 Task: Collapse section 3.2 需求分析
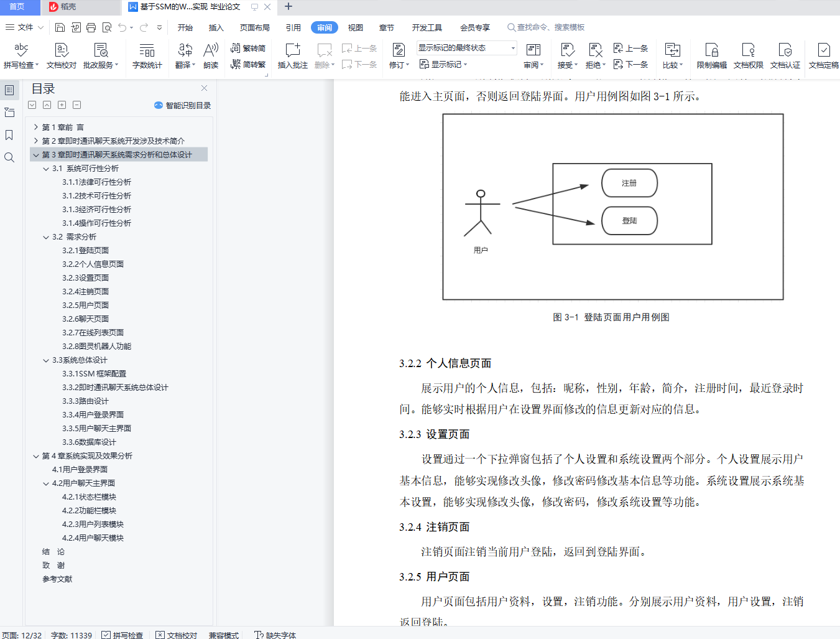point(46,237)
